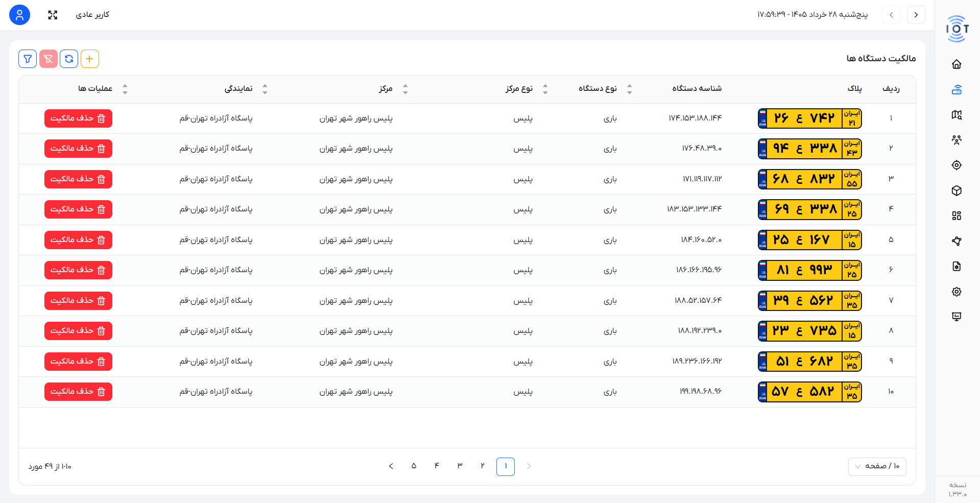Open the map search sidebar icon

pos(957,115)
